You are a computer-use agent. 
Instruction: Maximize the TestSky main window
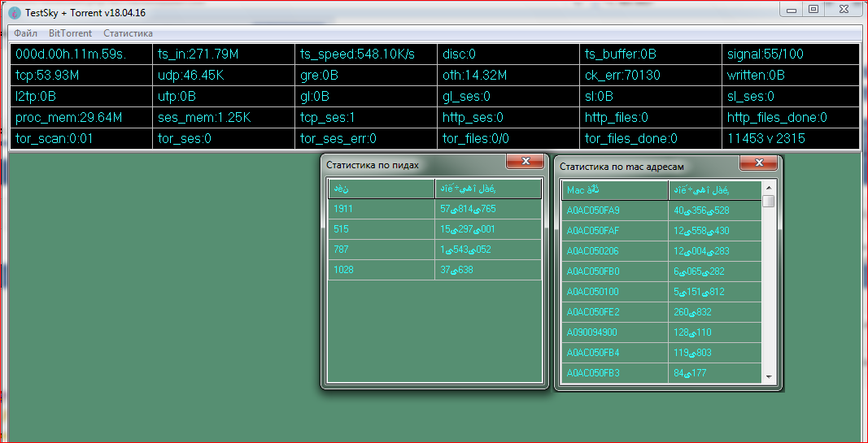click(813, 9)
